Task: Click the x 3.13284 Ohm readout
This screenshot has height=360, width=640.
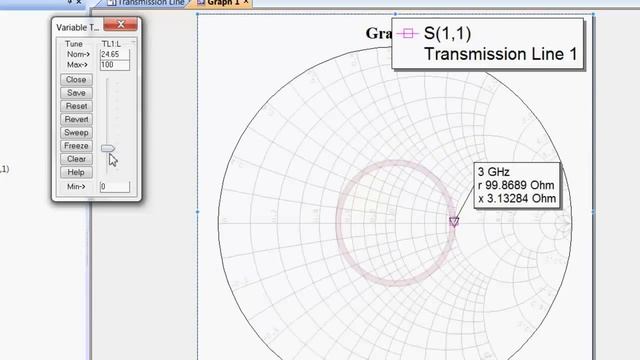Action: pos(517,199)
